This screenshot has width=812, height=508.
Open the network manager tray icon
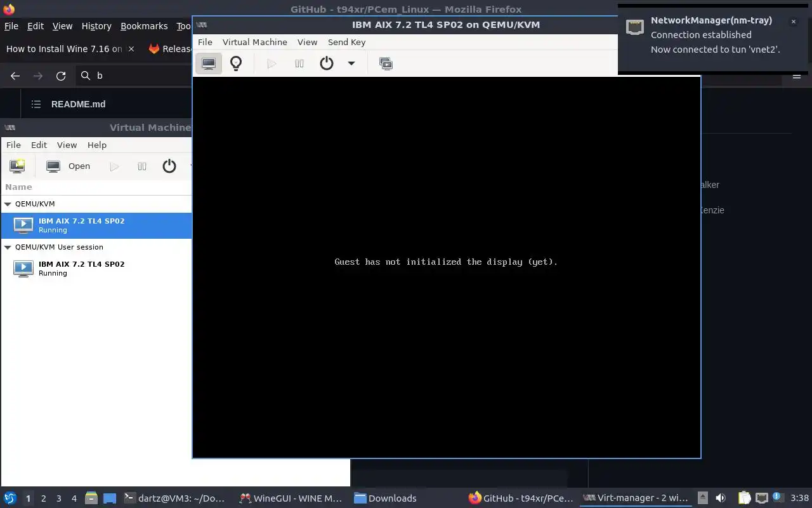[762, 498]
